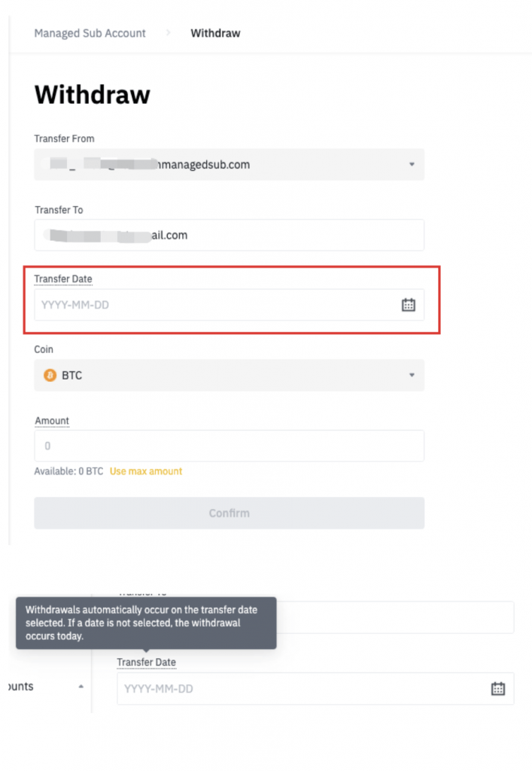Open the calendar icon in the highlighted Transfer Date field
This screenshot has width=532, height=771.
coord(408,305)
